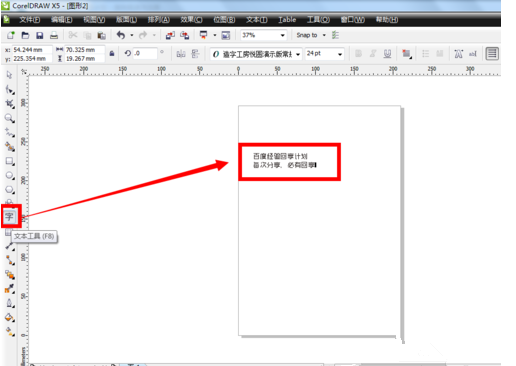
Task: Open the first menu in menu bar
Action: (29, 20)
